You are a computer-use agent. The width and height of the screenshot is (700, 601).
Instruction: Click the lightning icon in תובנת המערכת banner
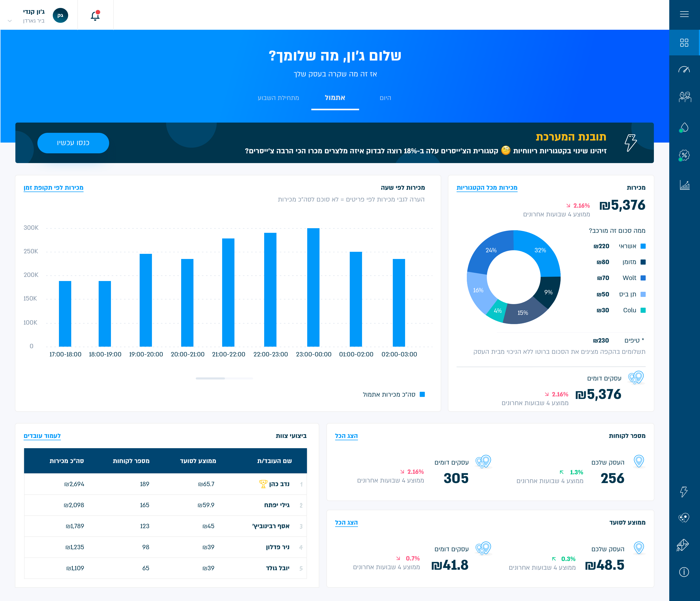[630, 143]
